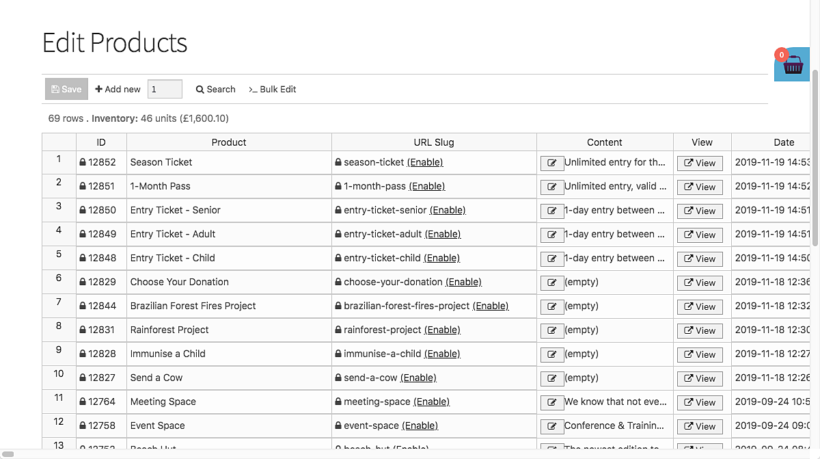
Task: Enable URL slug for brazilian-forest-fires-project
Action: pos(491,306)
